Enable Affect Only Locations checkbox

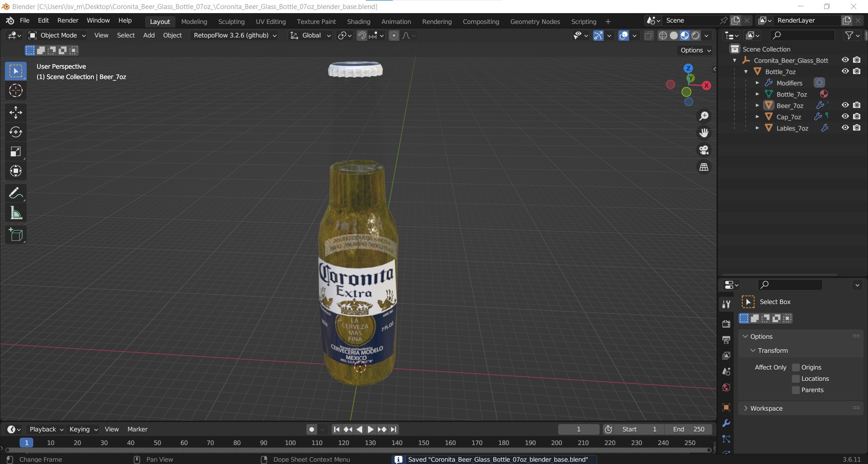pyautogui.click(x=796, y=379)
